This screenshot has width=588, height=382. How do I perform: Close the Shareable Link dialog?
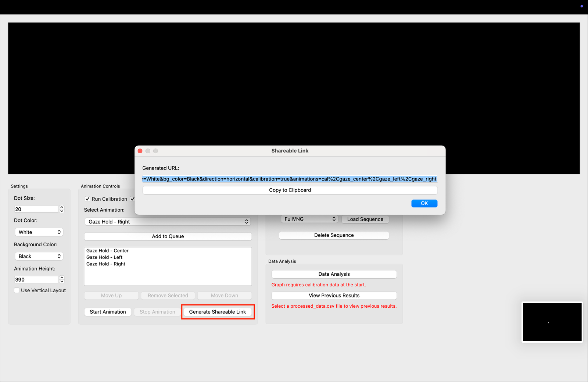140,151
